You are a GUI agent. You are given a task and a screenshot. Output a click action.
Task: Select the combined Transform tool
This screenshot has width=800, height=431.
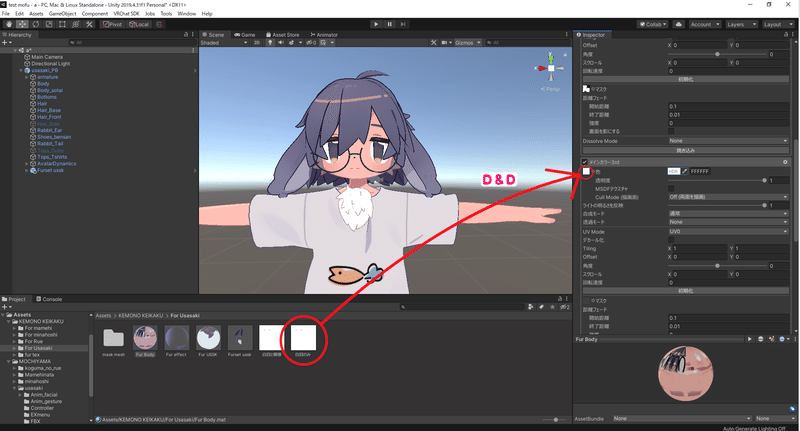[x=76, y=24]
